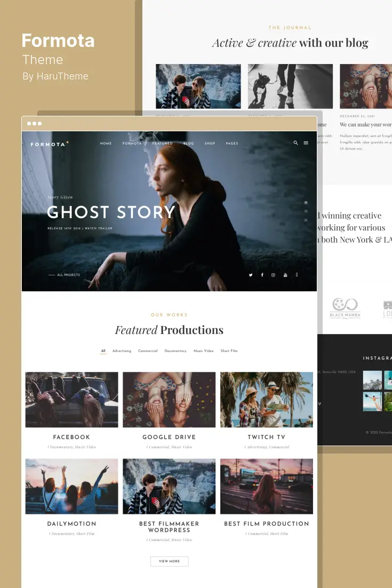
Task: Click the TWITCH TV project title
Action: pyautogui.click(x=267, y=437)
